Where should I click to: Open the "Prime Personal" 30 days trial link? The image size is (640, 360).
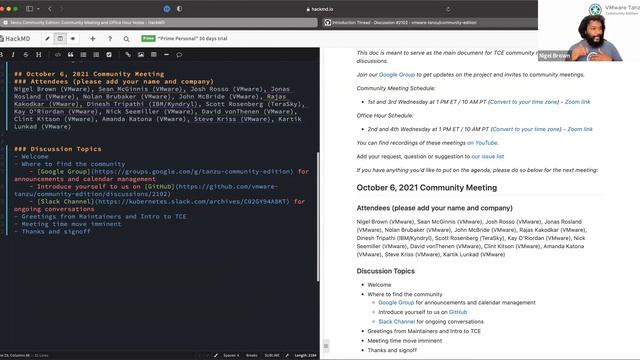193,38
